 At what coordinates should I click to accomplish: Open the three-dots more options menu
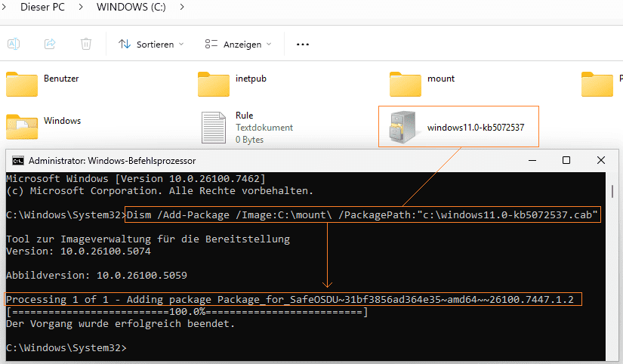[x=303, y=45]
